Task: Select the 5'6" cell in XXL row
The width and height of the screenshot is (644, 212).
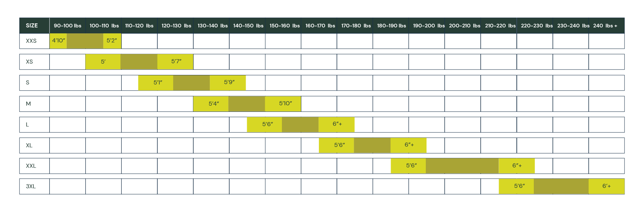Action: pos(411,166)
